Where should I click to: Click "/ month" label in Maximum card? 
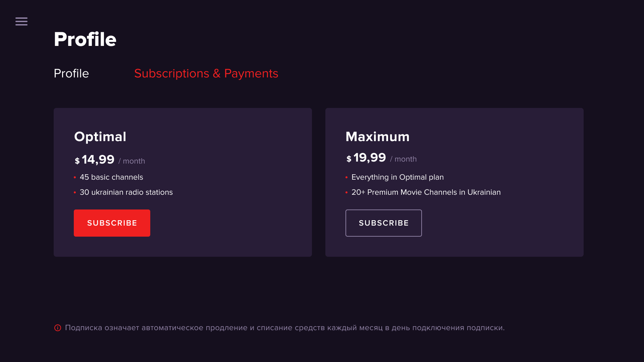404,159
